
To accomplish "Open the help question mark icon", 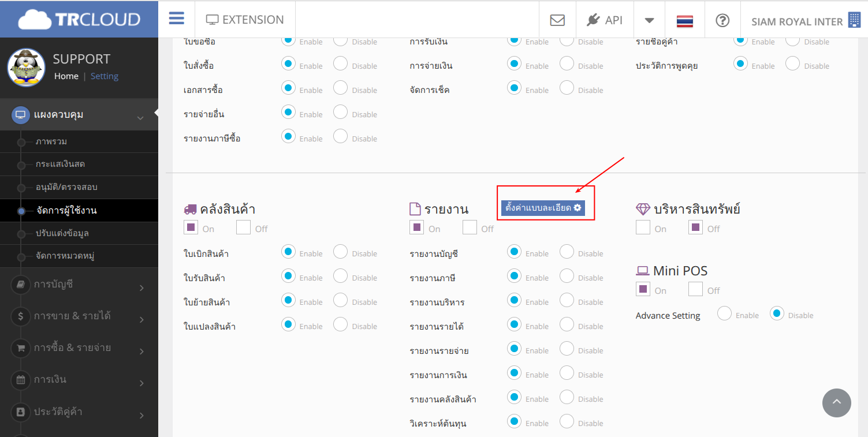I will tap(722, 20).
